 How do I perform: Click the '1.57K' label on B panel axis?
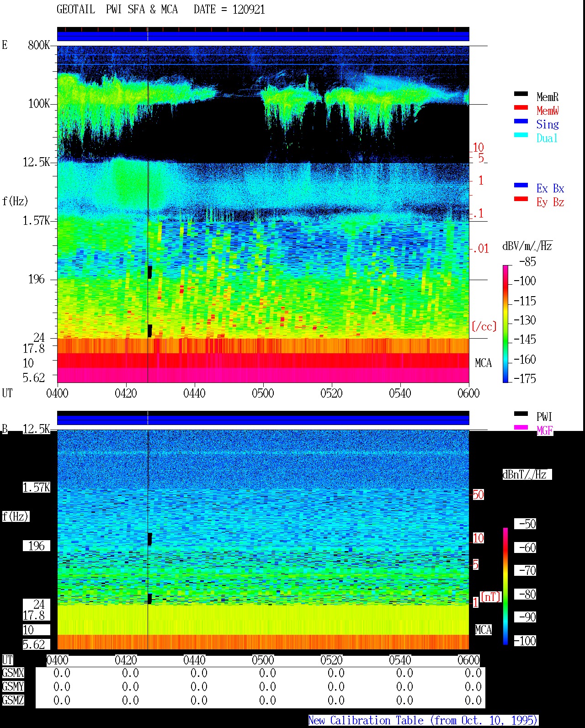pyautogui.click(x=37, y=487)
